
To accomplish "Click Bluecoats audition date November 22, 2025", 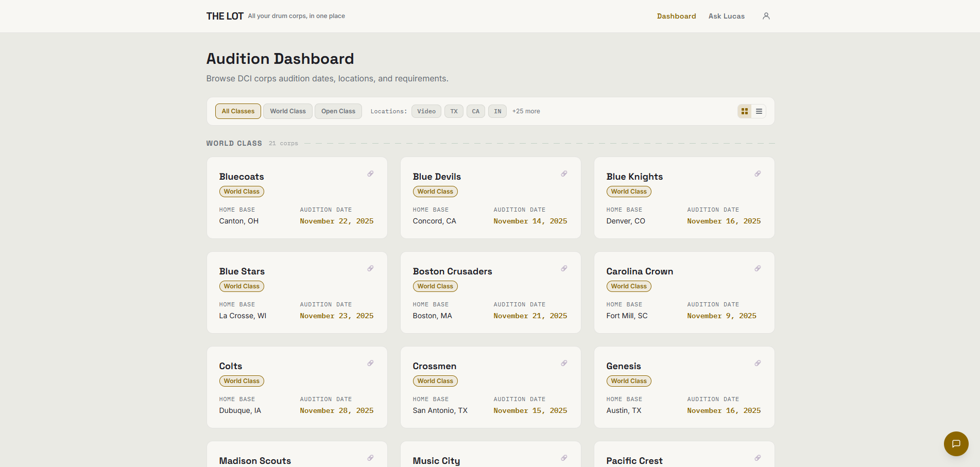I will 337,221.
